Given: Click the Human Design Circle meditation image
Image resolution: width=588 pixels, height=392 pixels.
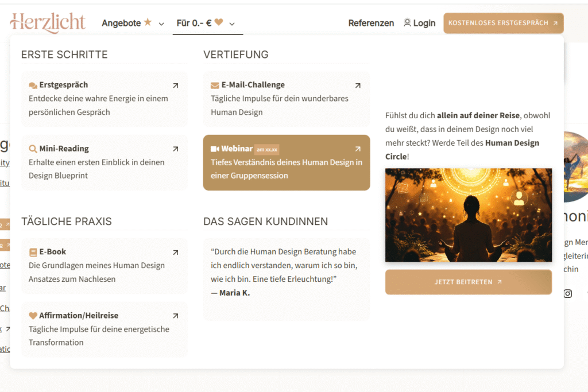Looking at the screenshot, I should click(x=469, y=215).
